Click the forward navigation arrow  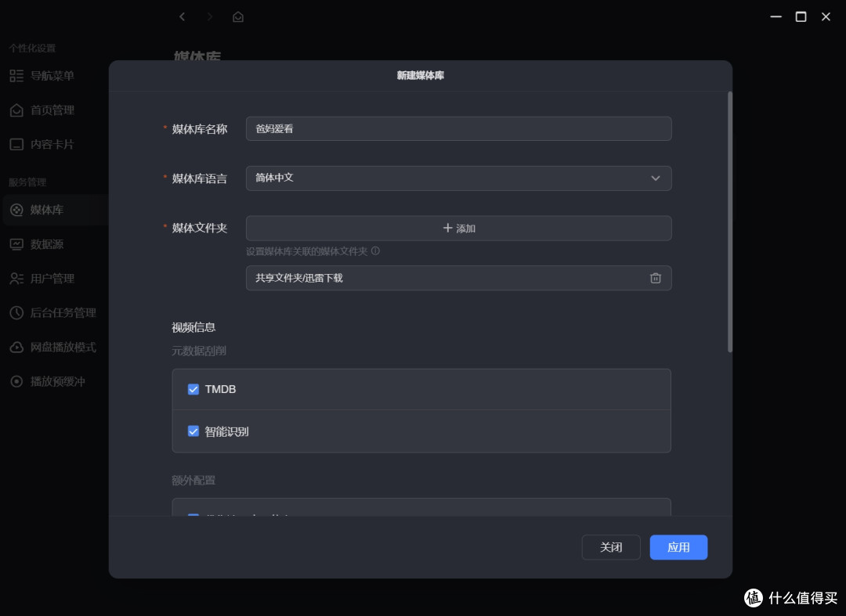pos(210,16)
